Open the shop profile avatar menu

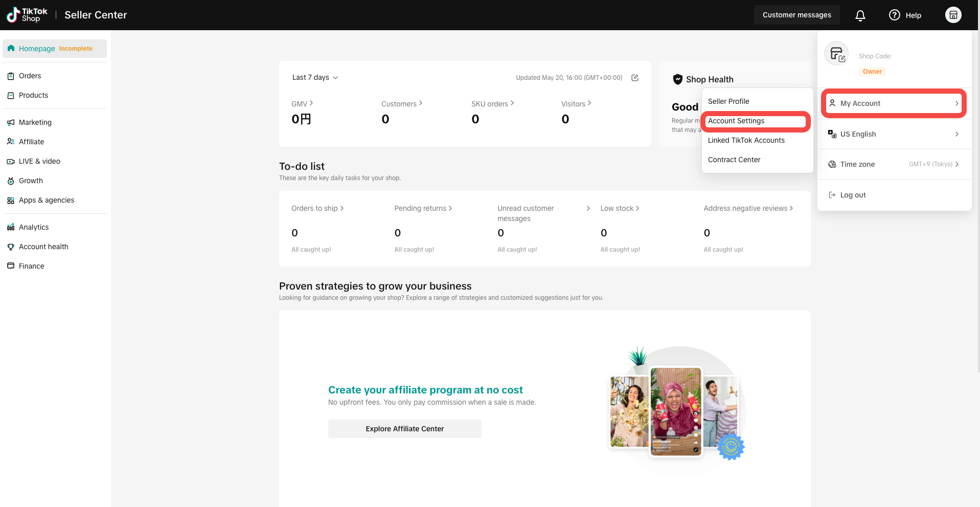click(953, 15)
